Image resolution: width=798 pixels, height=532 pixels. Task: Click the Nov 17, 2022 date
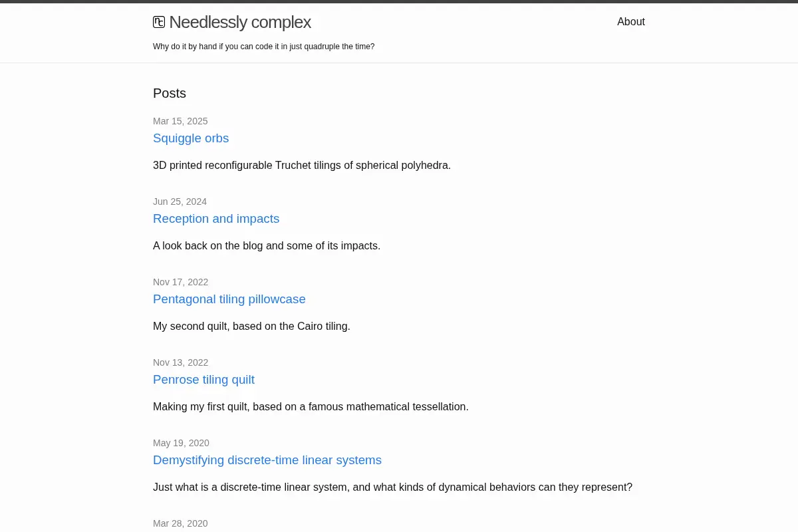click(x=181, y=282)
